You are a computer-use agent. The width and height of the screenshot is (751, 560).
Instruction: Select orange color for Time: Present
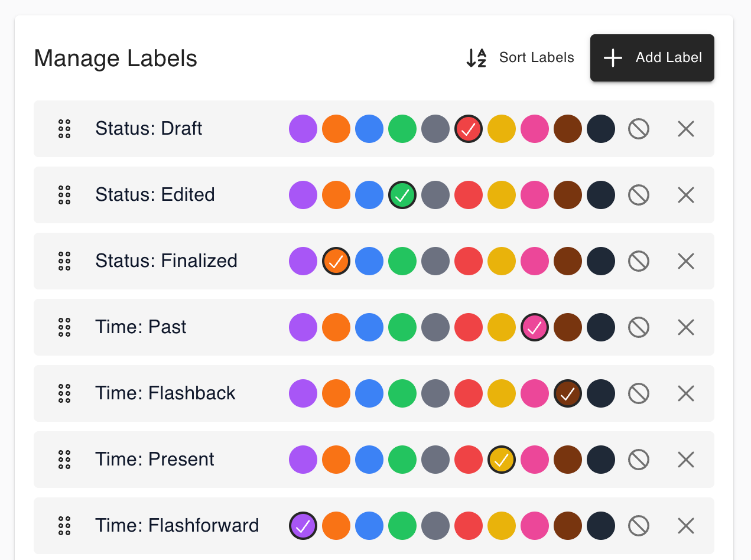coord(336,459)
